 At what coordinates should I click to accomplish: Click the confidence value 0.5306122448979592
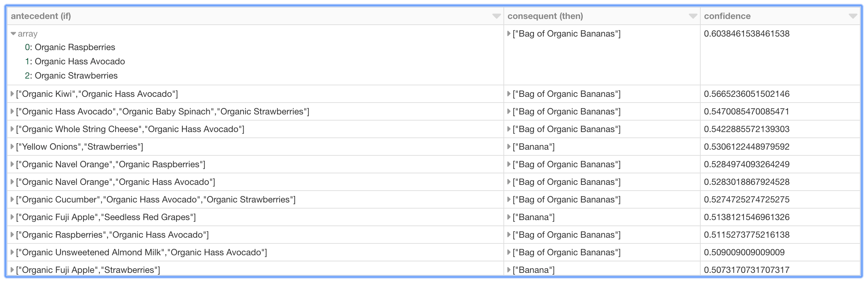[746, 147]
